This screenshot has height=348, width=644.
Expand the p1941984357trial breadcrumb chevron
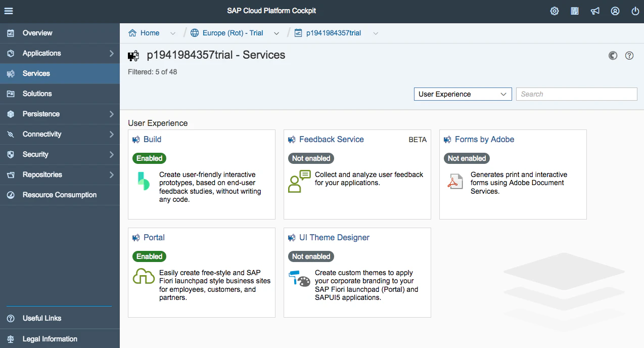click(375, 32)
